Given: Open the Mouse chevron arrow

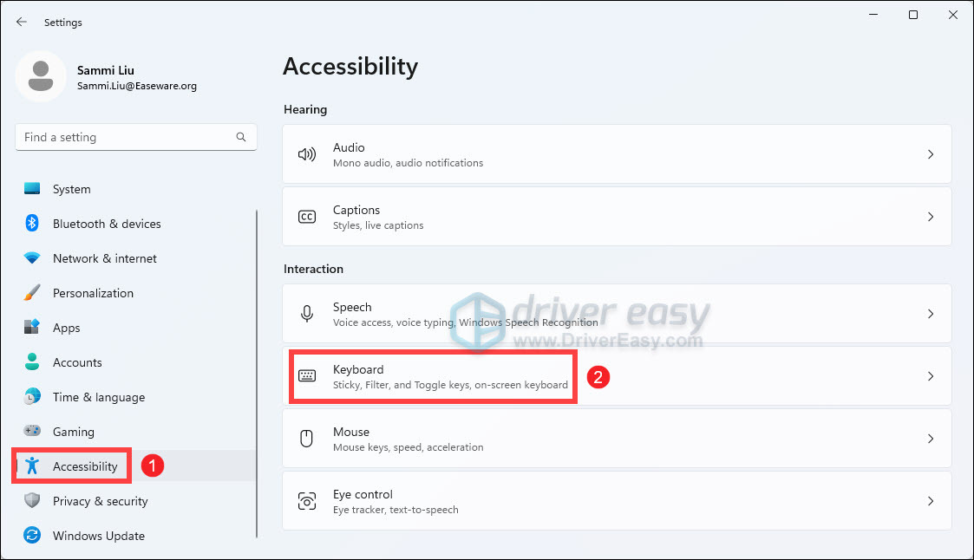Looking at the screenshot, I should coord(930,439).
